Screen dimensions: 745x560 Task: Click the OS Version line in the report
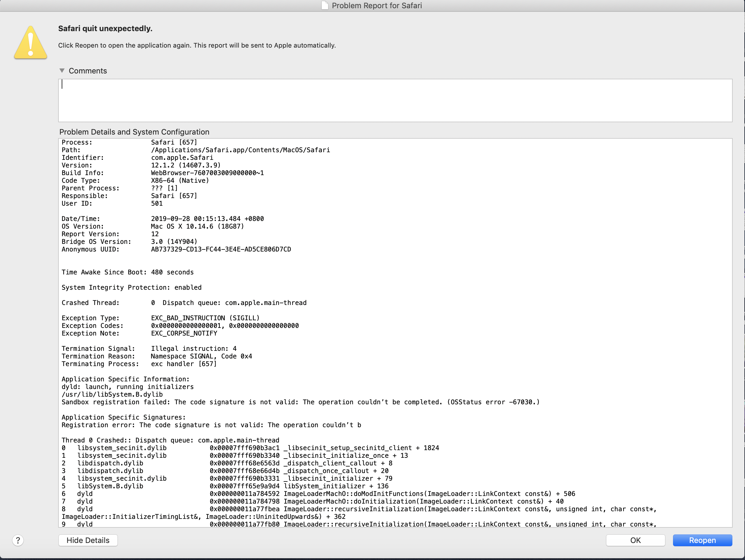click(152, 227)
